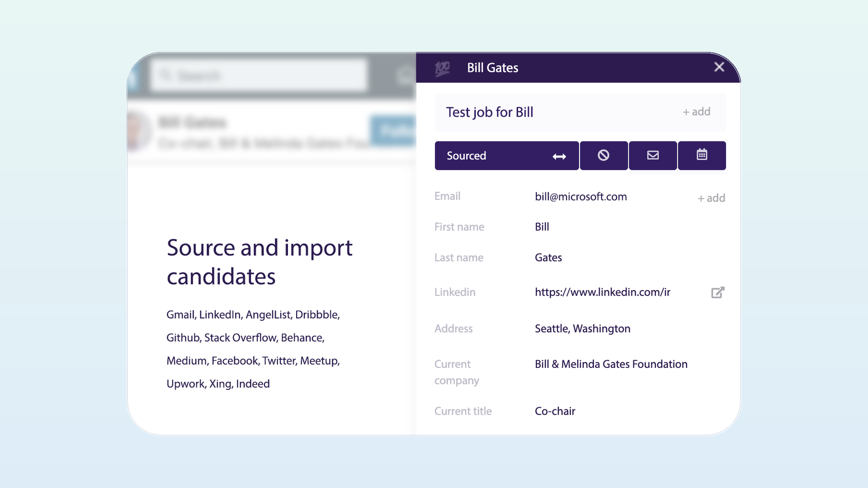
Task: Click +add next to email address
Action: pyautogui.click(x=711, y=198)
